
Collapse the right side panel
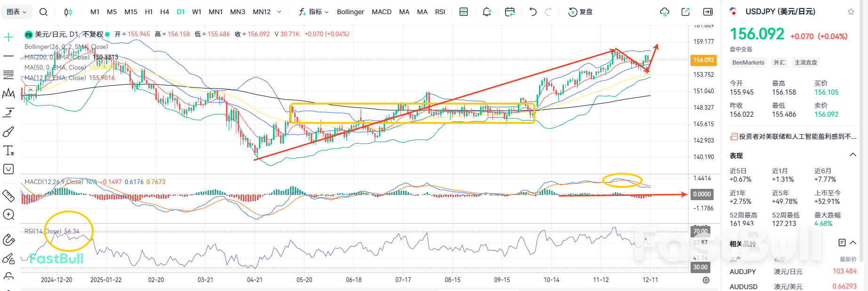pos(707,12)
